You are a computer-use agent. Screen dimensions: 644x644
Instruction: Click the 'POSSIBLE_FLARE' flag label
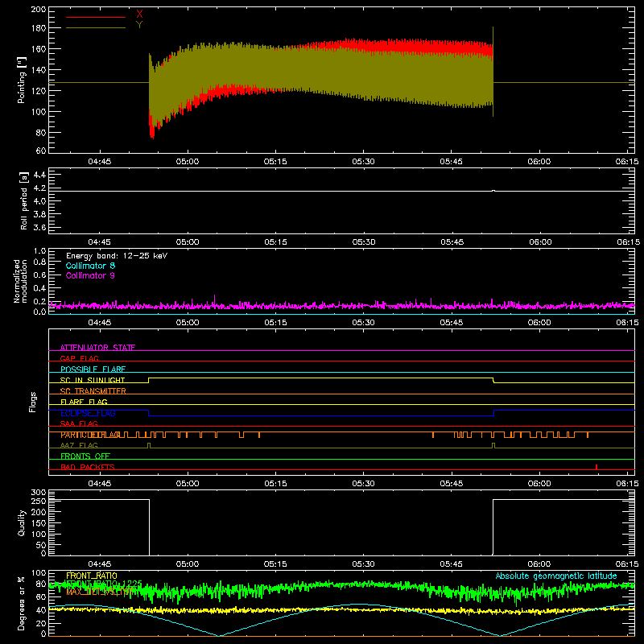(x=93, y=369)
